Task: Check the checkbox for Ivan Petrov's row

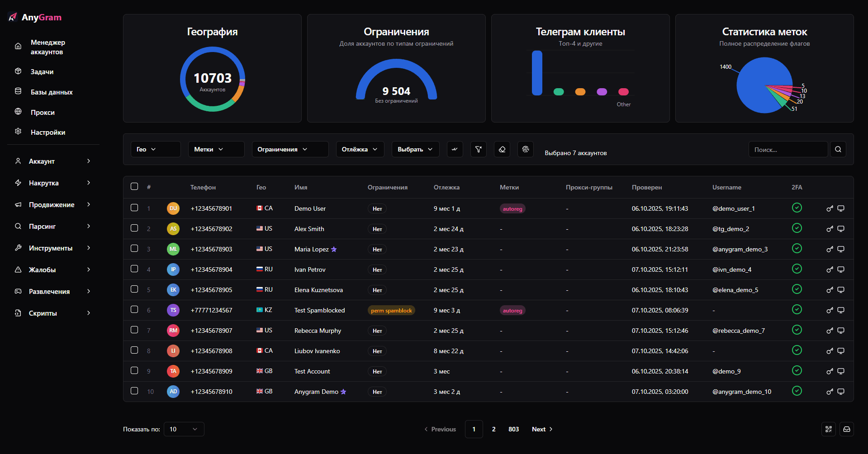Action: coord(134,269)
